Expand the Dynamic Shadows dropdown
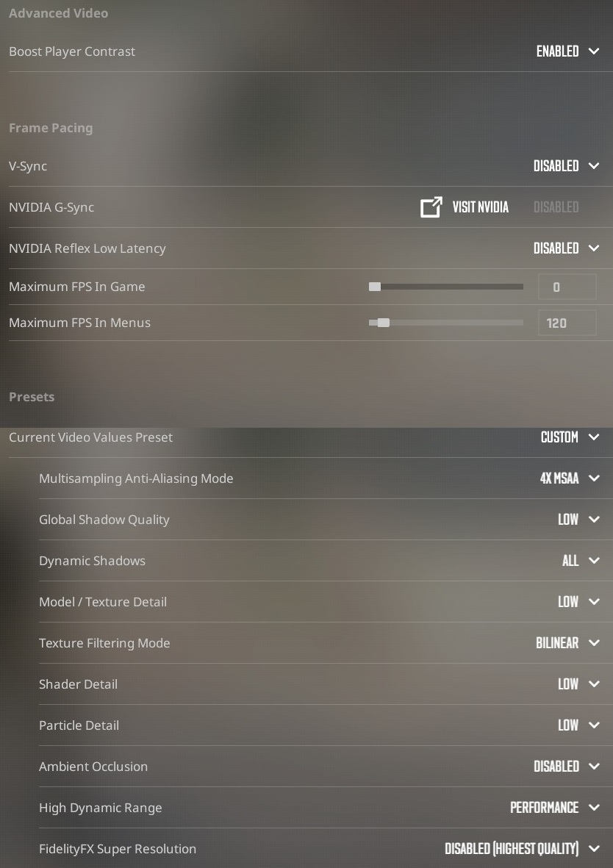 (581, 561)
